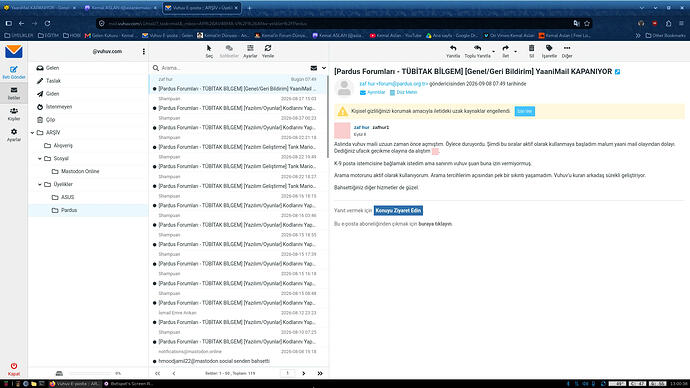Log out with the Kapat power icon
The width and height of the screenshot is (690, 388).
click(x=14, y=369)
